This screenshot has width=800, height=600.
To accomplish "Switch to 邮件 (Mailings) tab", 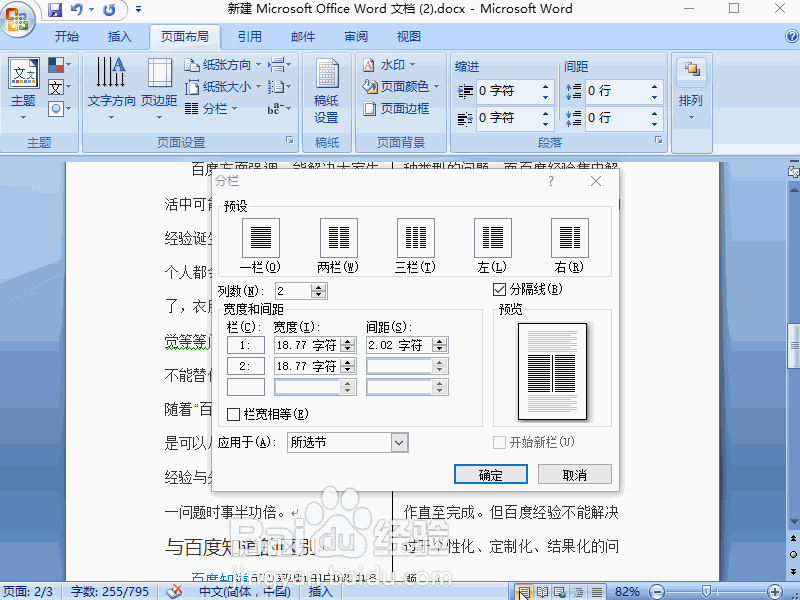I will coord(303,37).
